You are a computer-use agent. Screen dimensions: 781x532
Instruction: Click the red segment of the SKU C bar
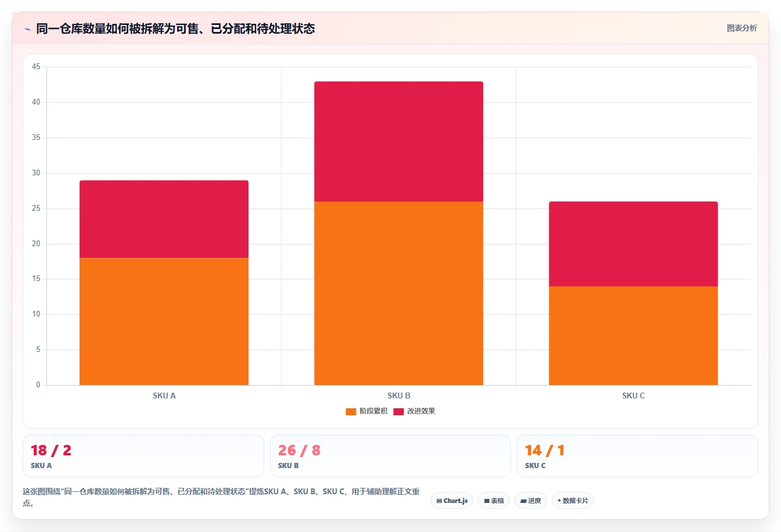coord(633,244)
